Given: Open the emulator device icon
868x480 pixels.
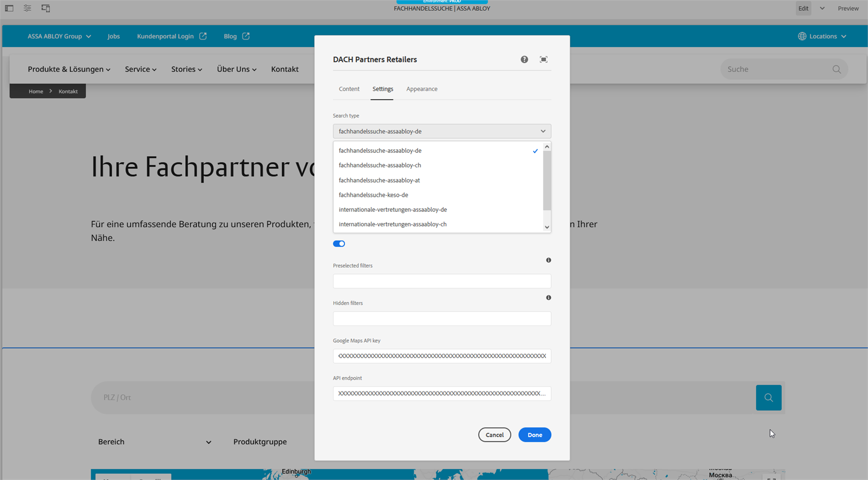Looking at the screenshot, I should tap(46, 9).
